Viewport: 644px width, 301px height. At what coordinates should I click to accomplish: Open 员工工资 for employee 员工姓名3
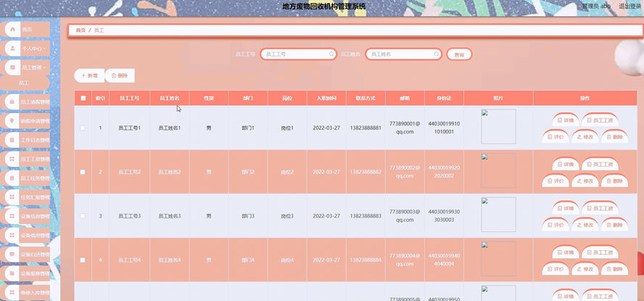click(600, 208)
